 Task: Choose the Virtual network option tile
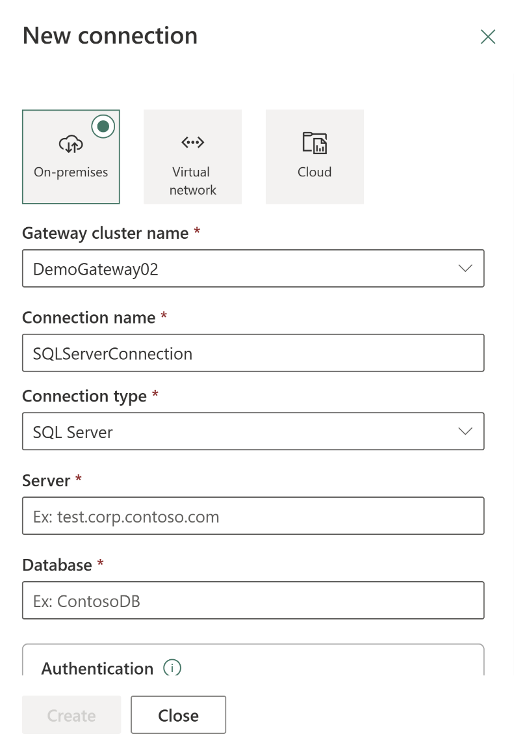click(x=193, y=157)
